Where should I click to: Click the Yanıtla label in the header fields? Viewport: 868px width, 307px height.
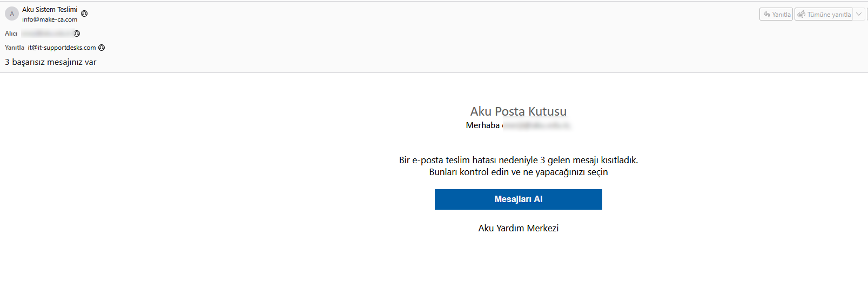pos(15,48)
